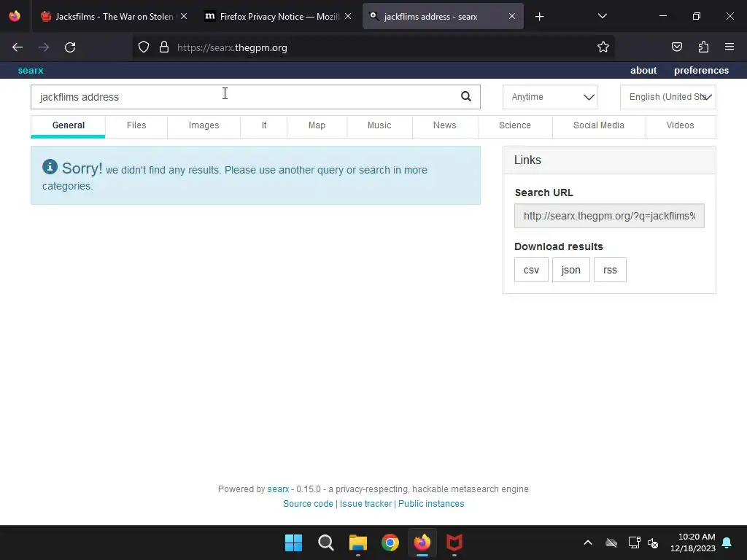Open the network status tray icon
This screenshot has width=747, height=560.
(x=634, y=542)
